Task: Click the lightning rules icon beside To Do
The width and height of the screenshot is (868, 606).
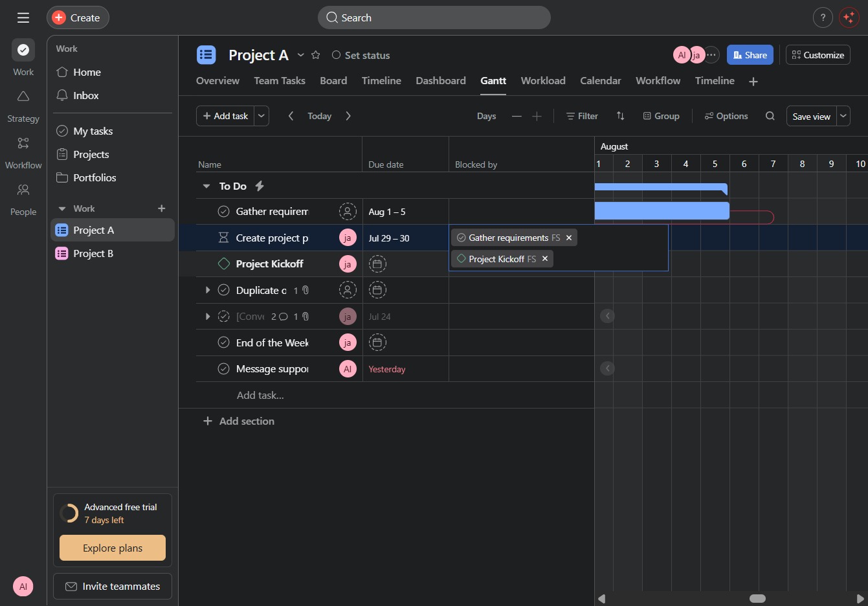Action: (260, 186)
